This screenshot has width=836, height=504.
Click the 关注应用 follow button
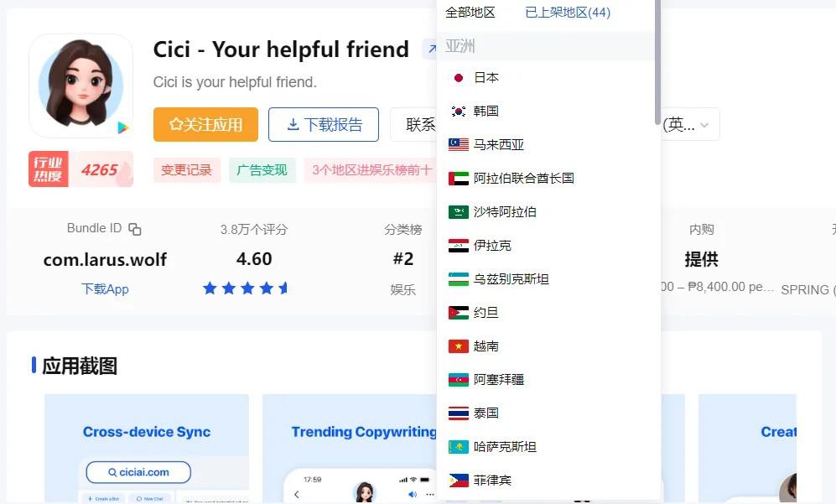pyautogui.click(x=205, y=125)
